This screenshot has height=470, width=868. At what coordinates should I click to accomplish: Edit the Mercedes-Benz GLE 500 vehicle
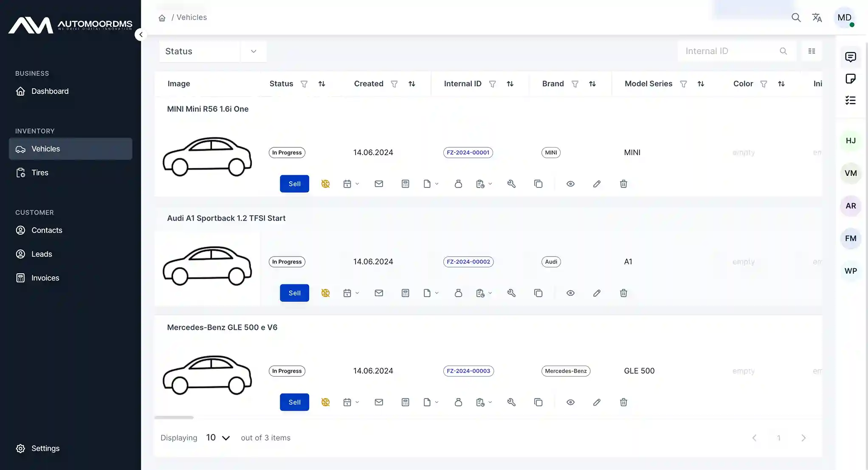pos(597,402)
